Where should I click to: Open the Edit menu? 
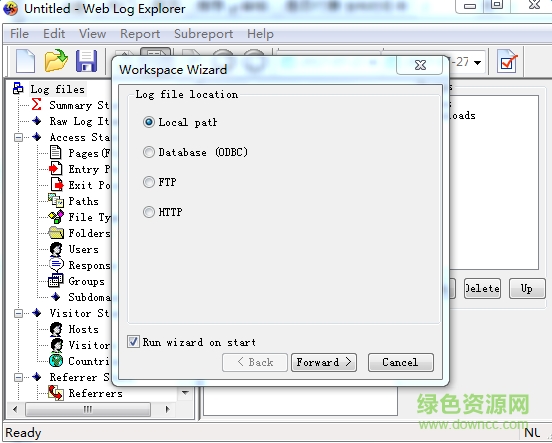[x=54, y=34]
